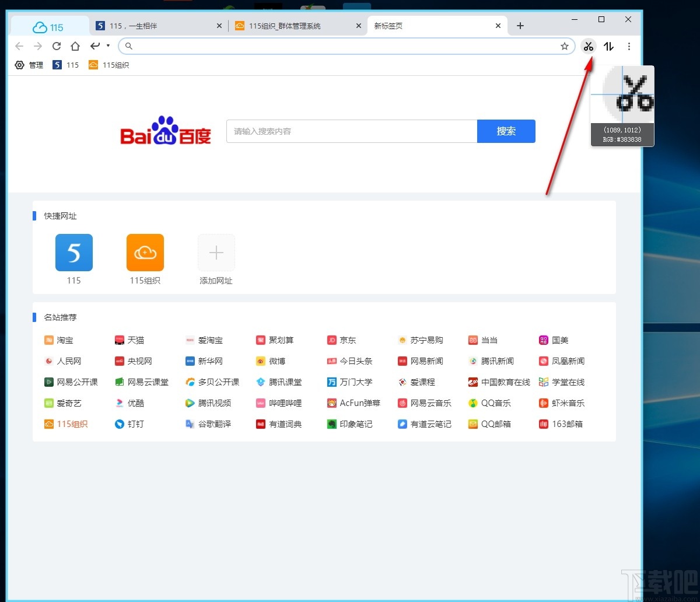Click the Baidu logo
The image size is (700, 602).
166,131
